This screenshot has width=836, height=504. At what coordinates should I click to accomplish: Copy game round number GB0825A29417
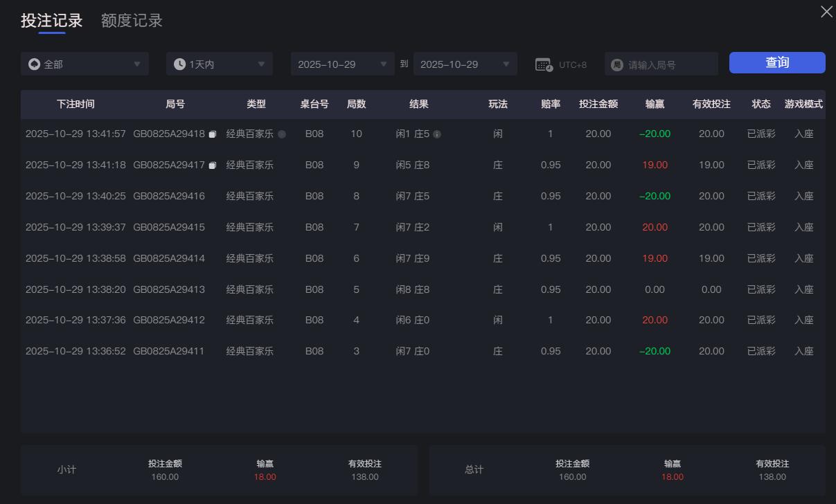tap(213, 165)
